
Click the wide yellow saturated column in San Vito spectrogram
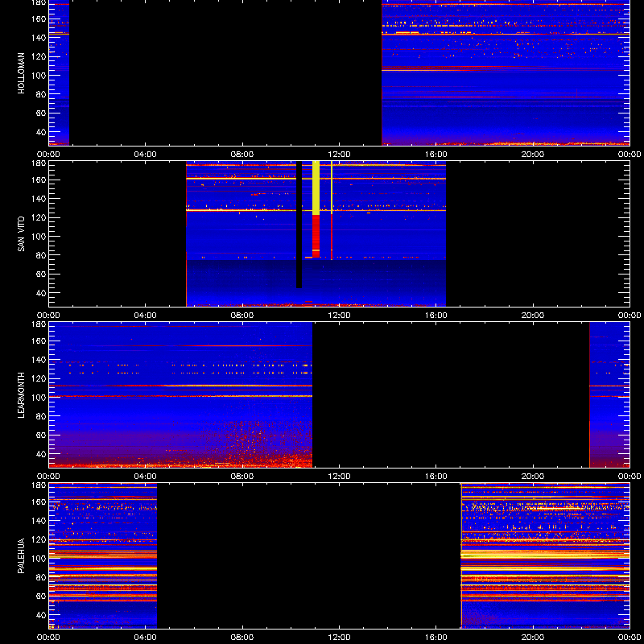tap(316, 188)
